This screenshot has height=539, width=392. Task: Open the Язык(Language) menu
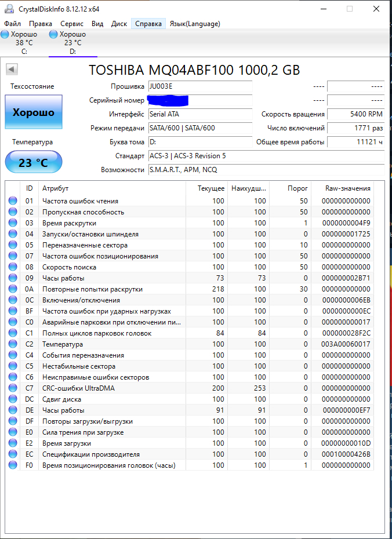195,24
